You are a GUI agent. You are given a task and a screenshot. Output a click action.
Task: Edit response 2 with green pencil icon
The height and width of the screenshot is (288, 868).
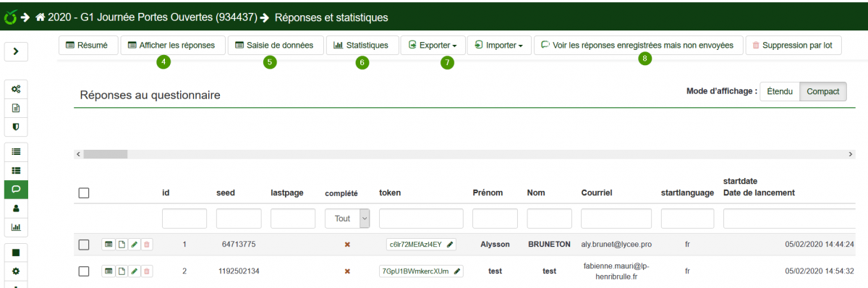click(135, 271)
